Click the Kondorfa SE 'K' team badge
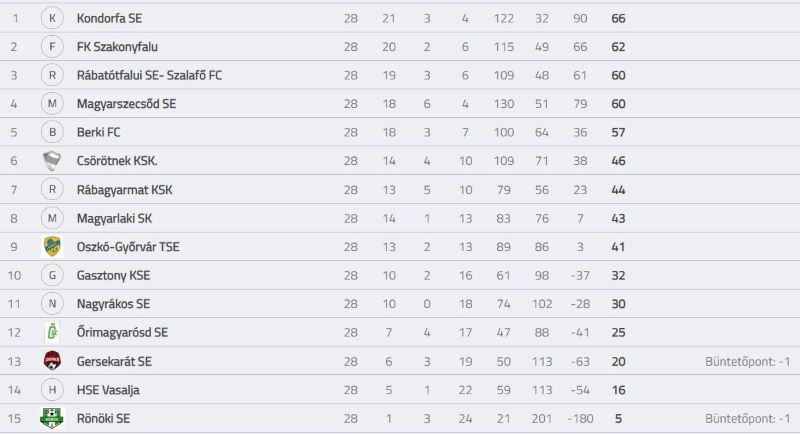The height and width of the screenshot is (434, 800). (x=52, y=18)
